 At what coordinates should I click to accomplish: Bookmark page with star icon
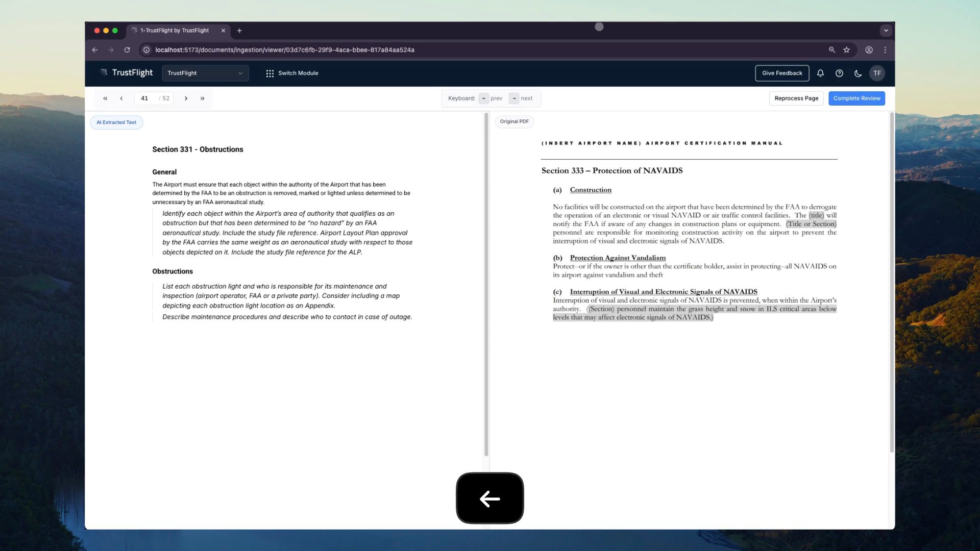(847, 50)
